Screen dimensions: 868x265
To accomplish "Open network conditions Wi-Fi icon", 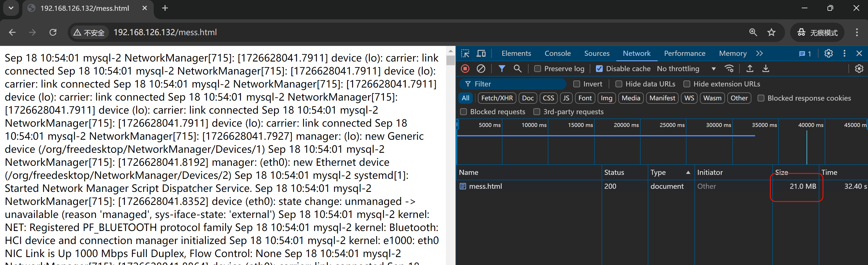I will click(x=729, y=69).
